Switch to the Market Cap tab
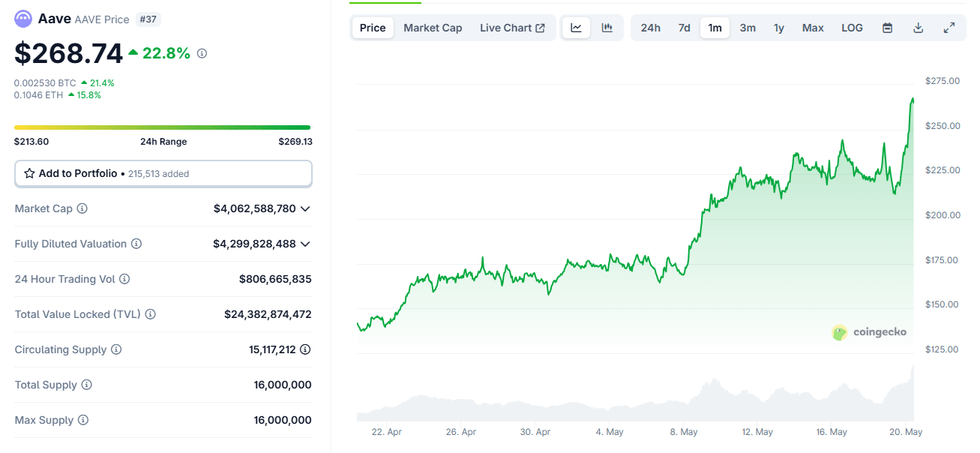Image resolution: width=980 pixels, height=453 pixels. 433,28
